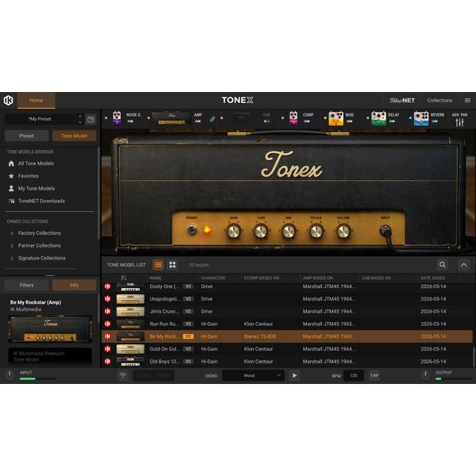Select the Compressor pedal icon

coord(294,117)
